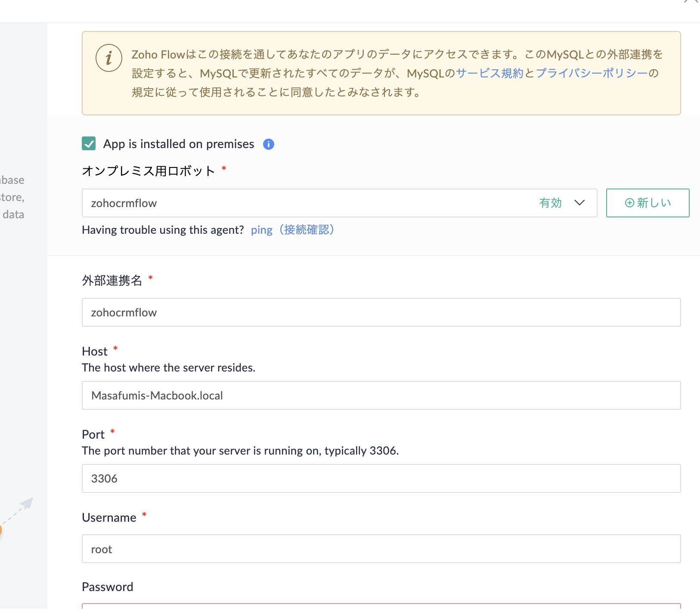This screenshot has width=700, height=613.
Task: Click the Host input field
Action: pyautogui.click(x=381, y=395)
